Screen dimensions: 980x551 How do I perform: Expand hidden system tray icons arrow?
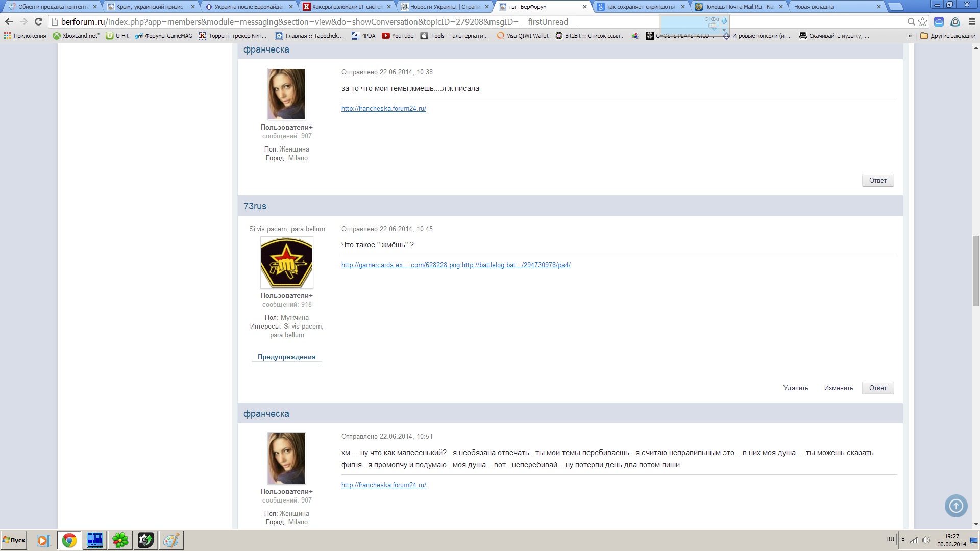pyautogui.click(x=903, y=539)
